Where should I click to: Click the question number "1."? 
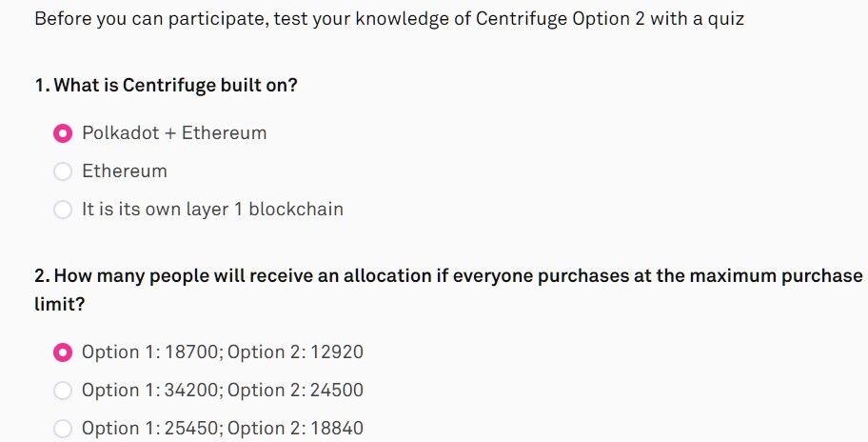pos(42,86)
